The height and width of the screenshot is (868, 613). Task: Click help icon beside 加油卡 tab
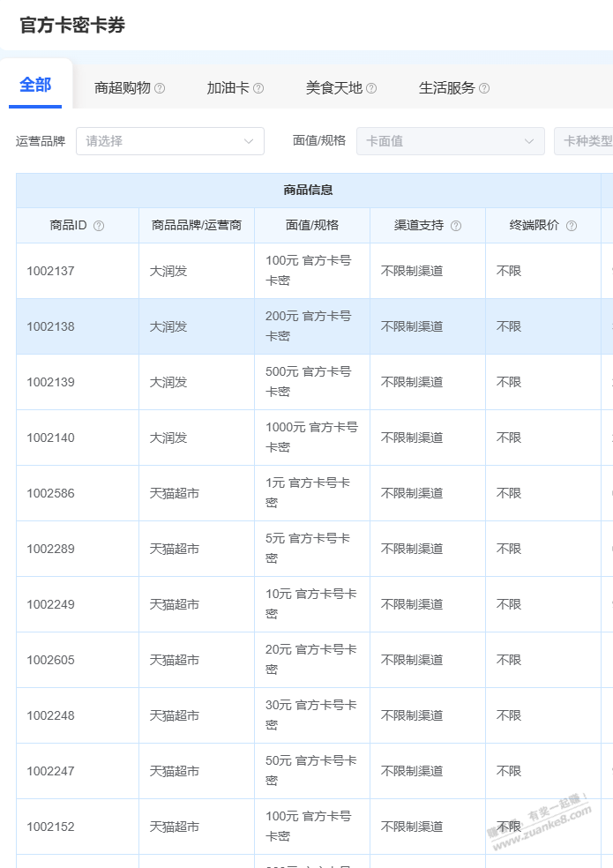pyautogui.click(x=258, y=88)
